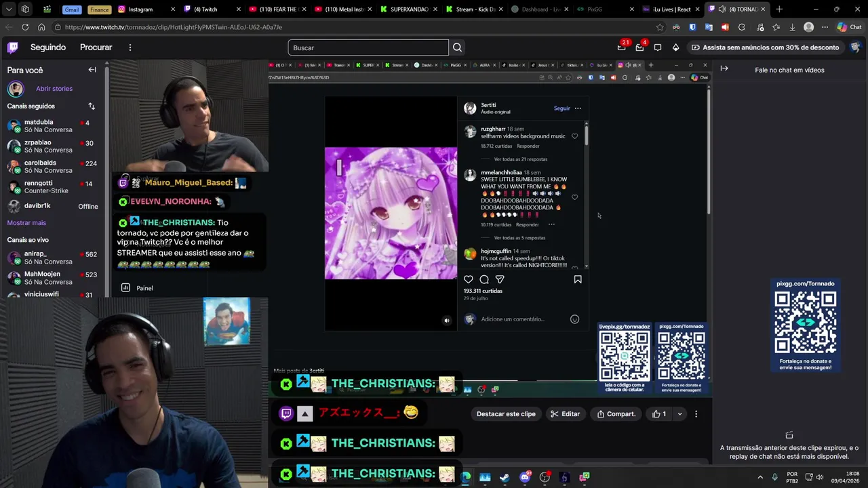Click the Compart. share button
Viewport: 868px width, 488px height.
click(616, 414)
